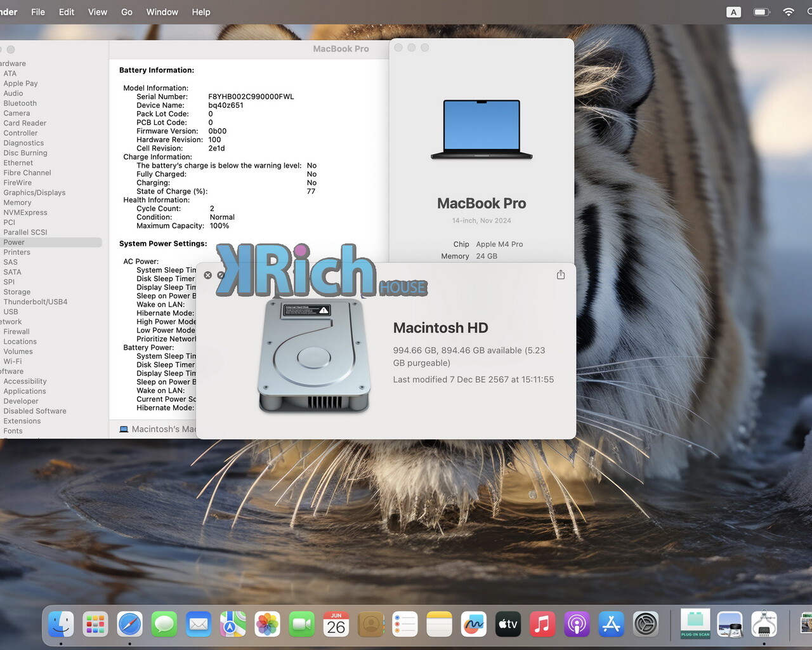This screenshot has width=812, height=650.
Task: Open Notes app in the dock
Action: tap(439, 625)
